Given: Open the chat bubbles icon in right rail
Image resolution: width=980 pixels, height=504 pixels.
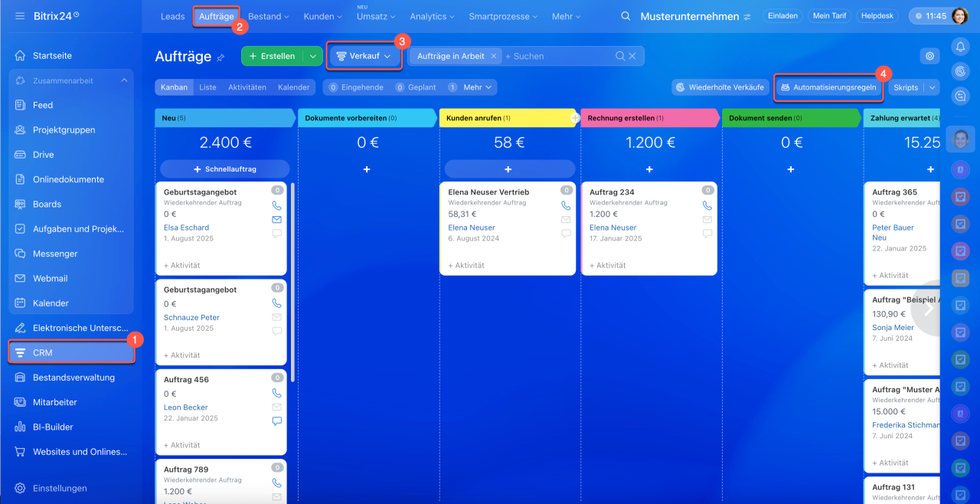Looking at the screenshot, I should pyautogui.click(x=960, y=96).
